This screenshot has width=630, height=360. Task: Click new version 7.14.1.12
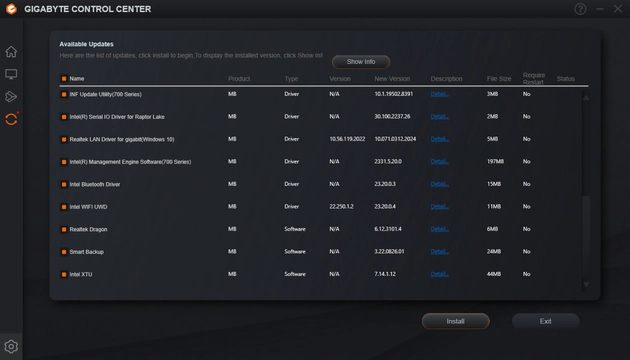click(x=385, y=274)
